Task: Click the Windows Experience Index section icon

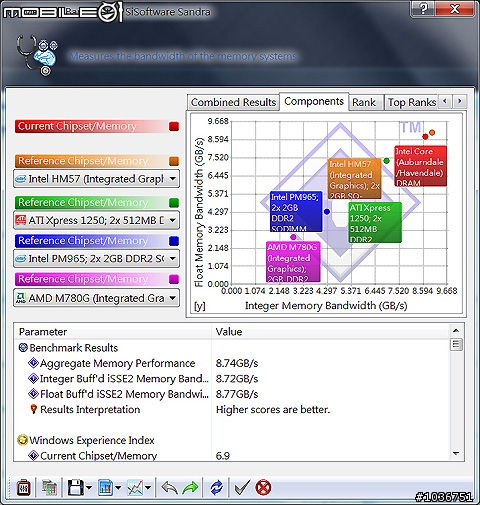Action: (x=22, y=440)
